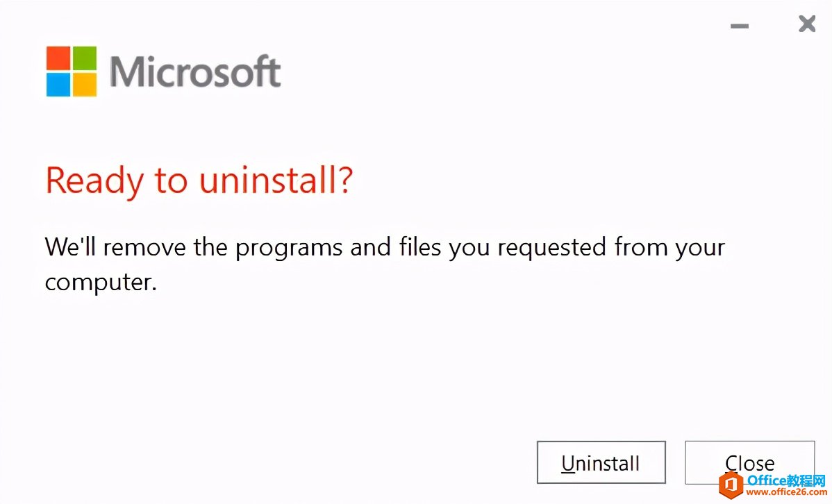Click the word "computer." in the description
This screenshot has width=832, height=504.
tap(101, 283)
